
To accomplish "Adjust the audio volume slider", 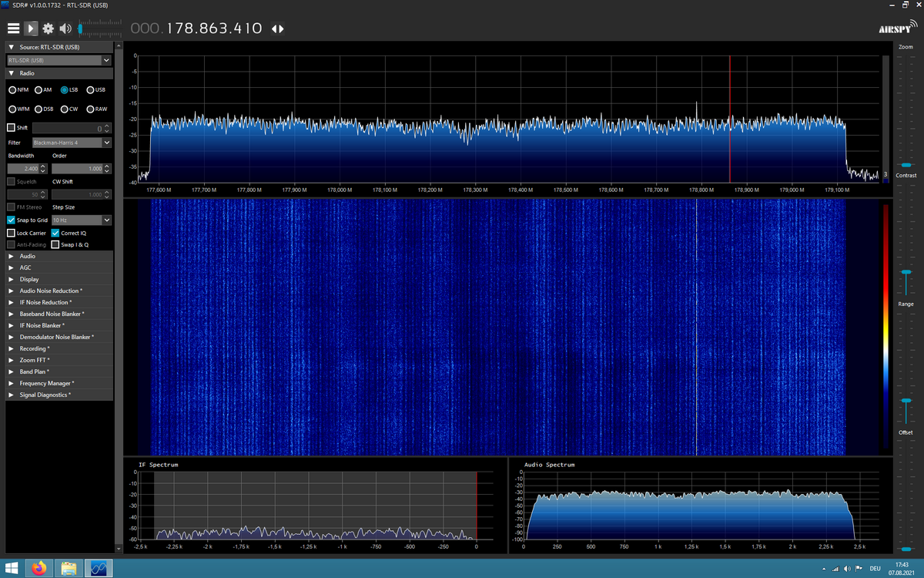I will tap(80, 29).
